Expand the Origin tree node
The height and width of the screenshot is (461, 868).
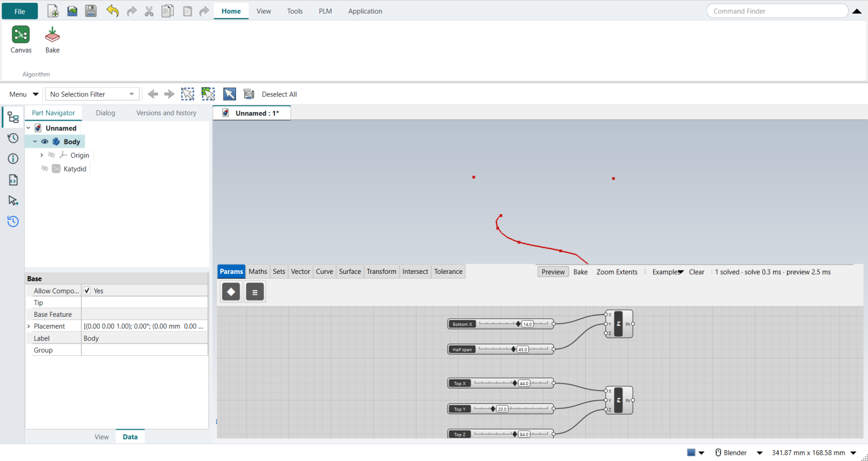click(41, 155)
